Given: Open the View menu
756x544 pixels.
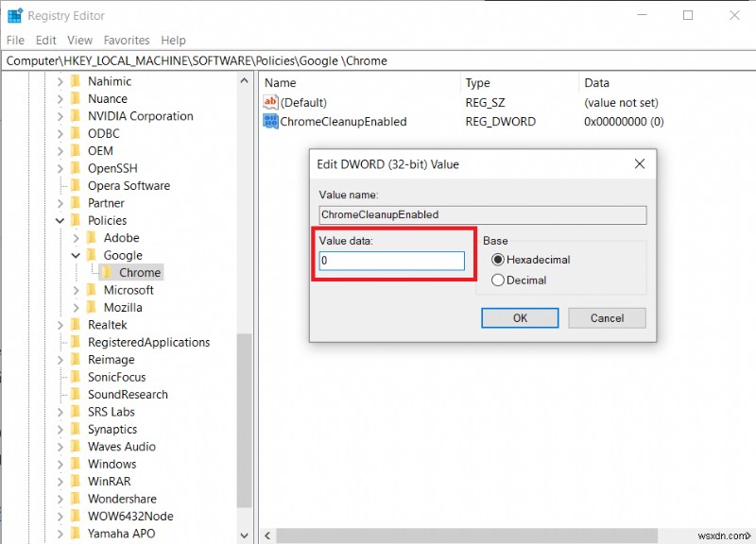Looking at the screenshot, I should coord(79,40).
